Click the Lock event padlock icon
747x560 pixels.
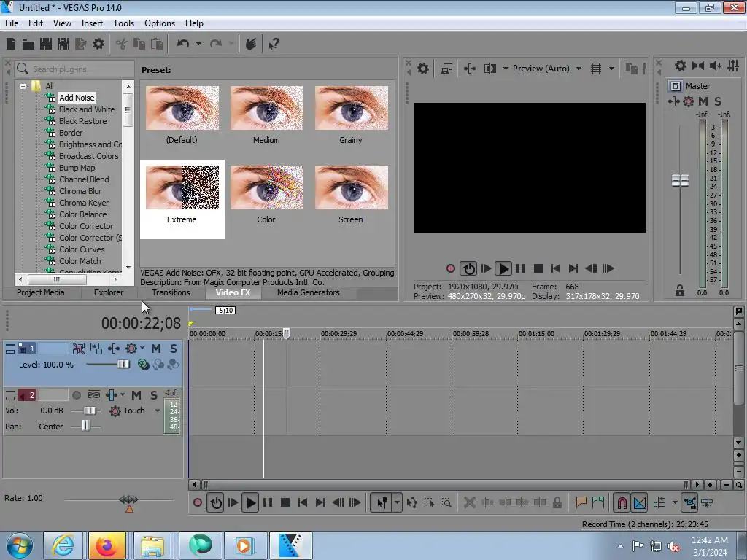(x=557, y=502)
